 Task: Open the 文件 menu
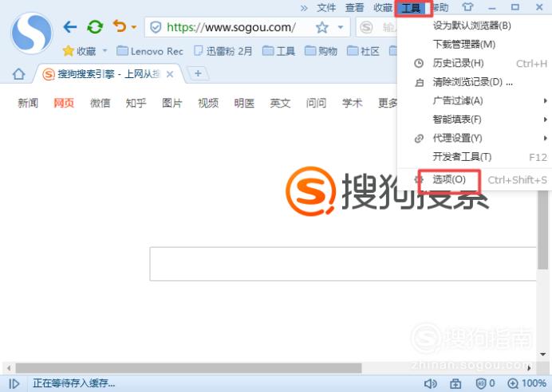click(326, 7)
